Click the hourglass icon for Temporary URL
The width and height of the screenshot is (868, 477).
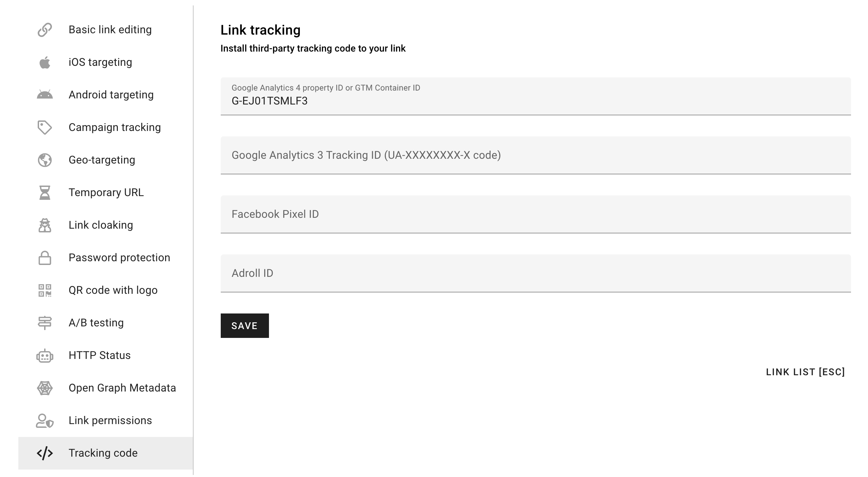coord(44,193)
